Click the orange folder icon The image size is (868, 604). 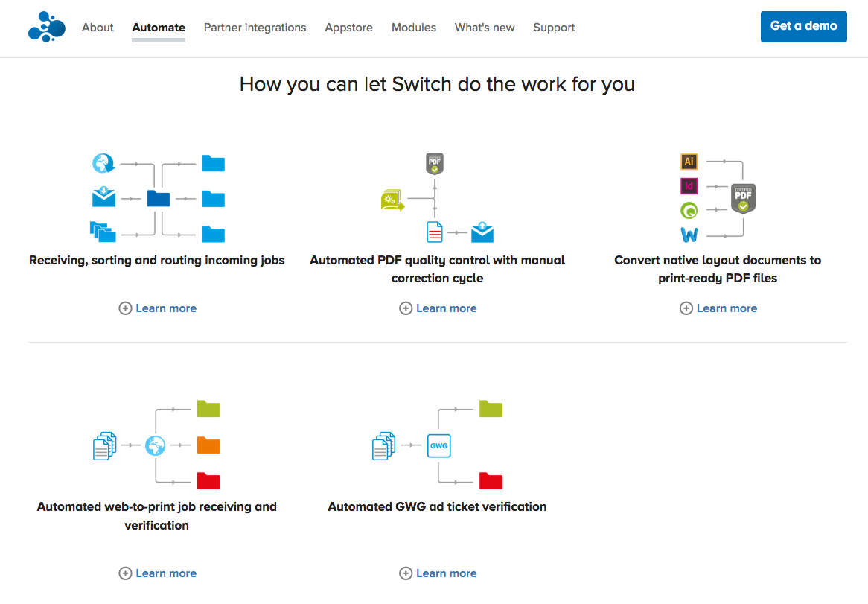click(208, 445)
